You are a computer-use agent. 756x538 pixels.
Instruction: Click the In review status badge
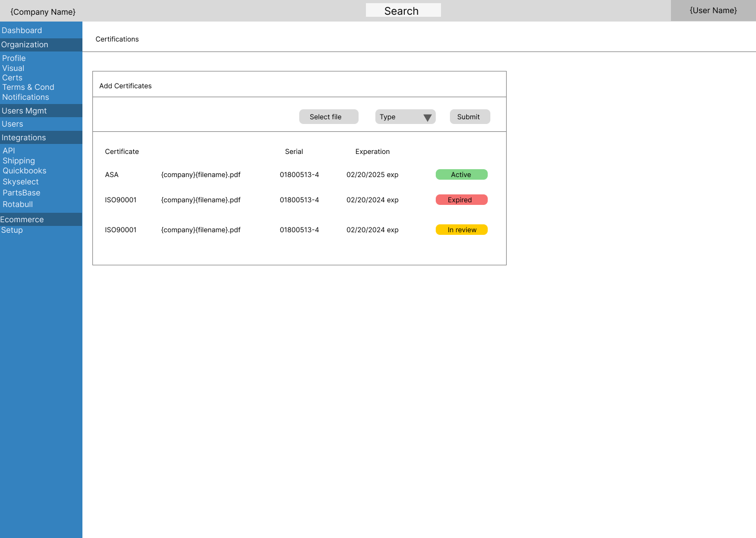(x=461, y=230)
